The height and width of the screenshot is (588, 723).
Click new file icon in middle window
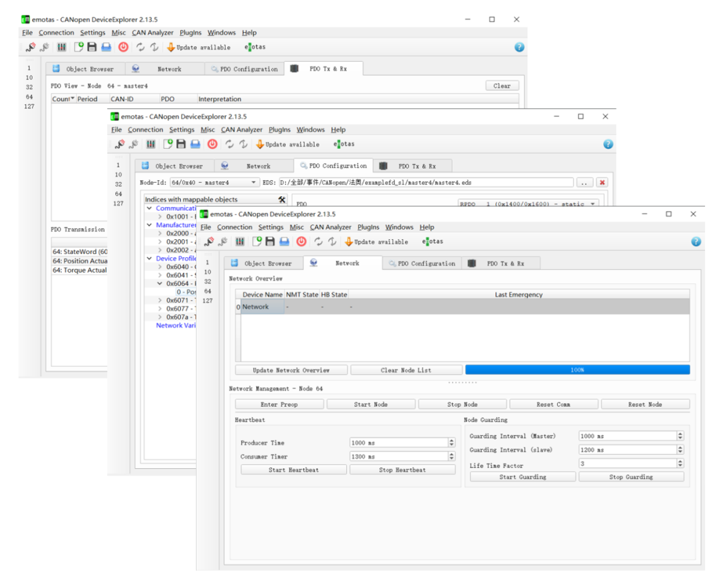(x=168, y=144)
